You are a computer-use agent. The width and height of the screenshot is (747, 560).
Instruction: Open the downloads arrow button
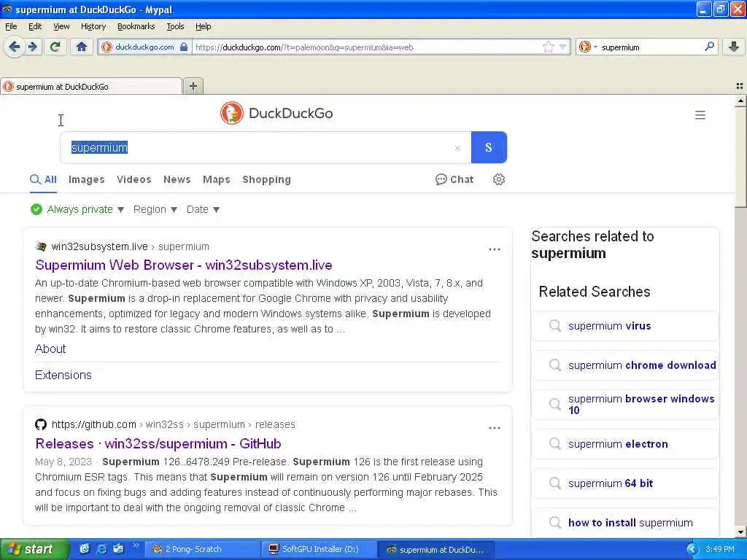[x=734, y=47]
